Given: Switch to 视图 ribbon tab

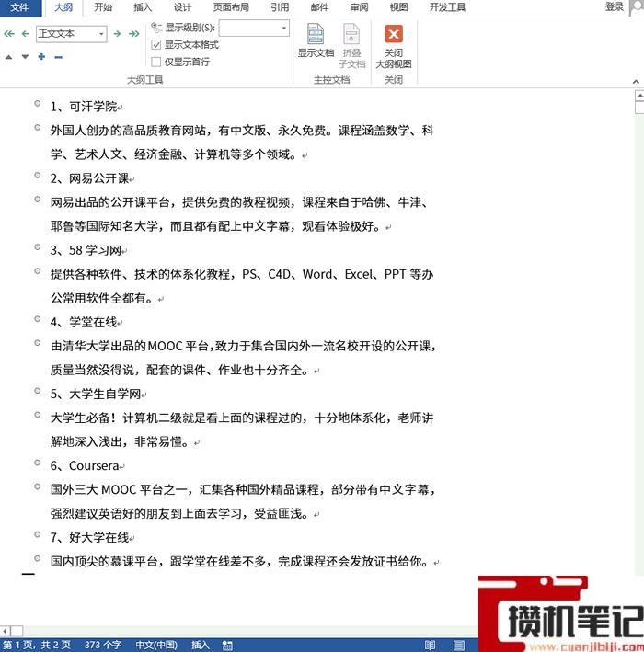Looking at the screenshot, I should [x=398, y=7].
